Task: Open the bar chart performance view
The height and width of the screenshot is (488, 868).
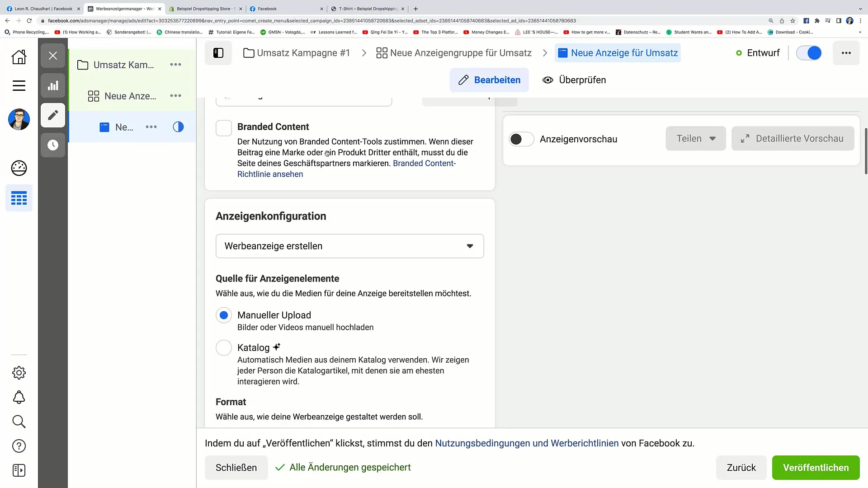Action: pos(53,85)
